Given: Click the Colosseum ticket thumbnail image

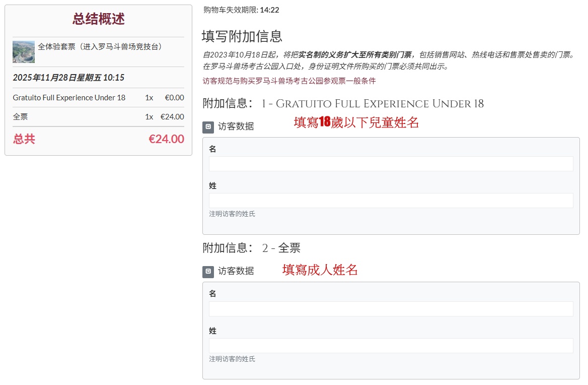Looking at the screenshot, I should click(x=24, y=52).
